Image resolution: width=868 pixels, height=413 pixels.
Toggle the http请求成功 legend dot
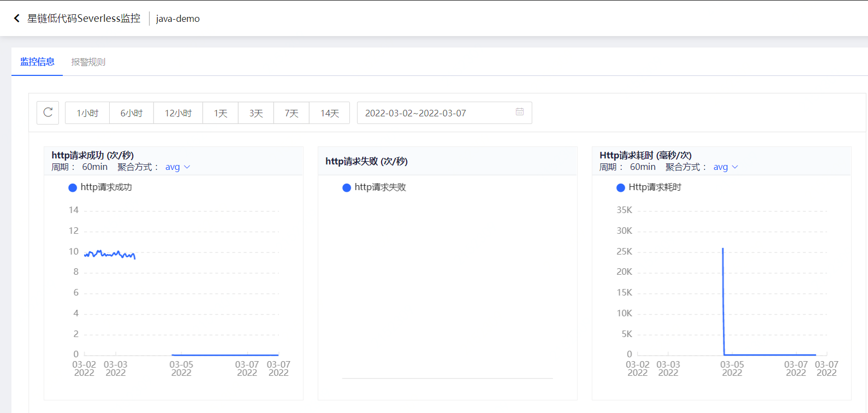(73, 188)
